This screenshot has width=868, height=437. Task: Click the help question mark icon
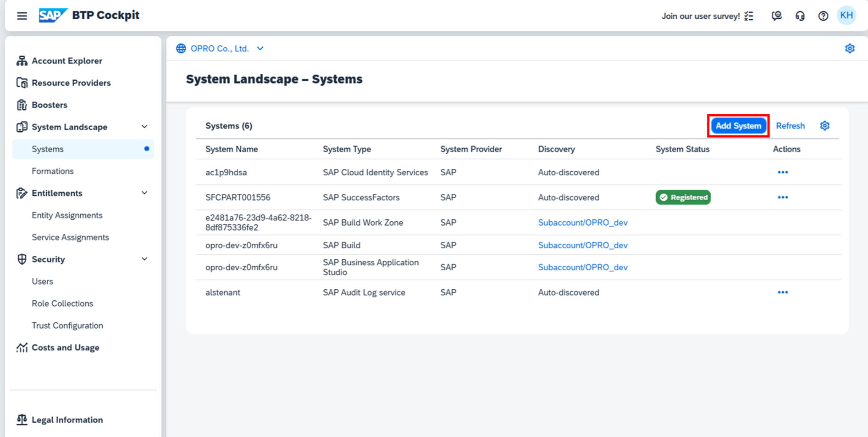[823, 16]
